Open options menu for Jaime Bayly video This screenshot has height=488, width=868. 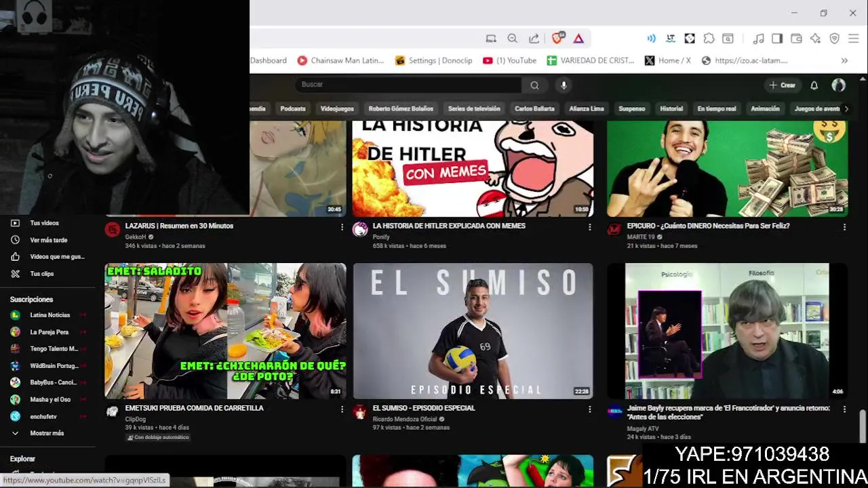(x=844, y=409)
